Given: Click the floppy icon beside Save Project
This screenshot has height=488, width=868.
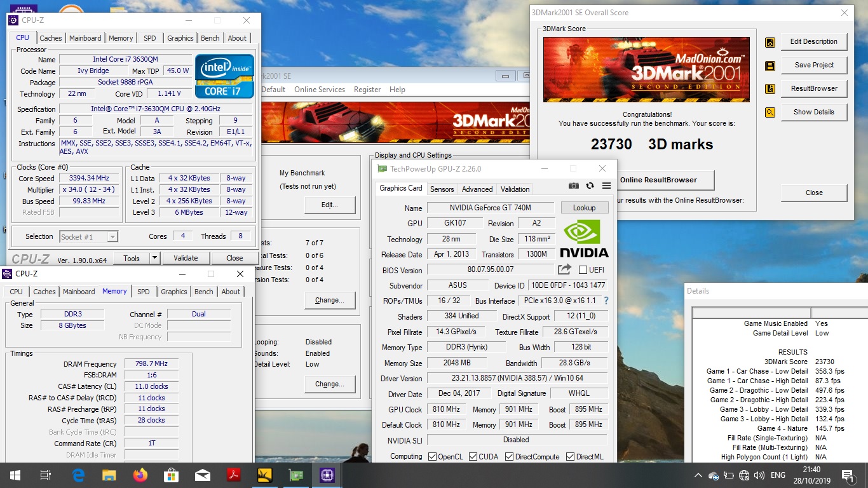Looking at the screenshot, I should (x=770, y=66).
